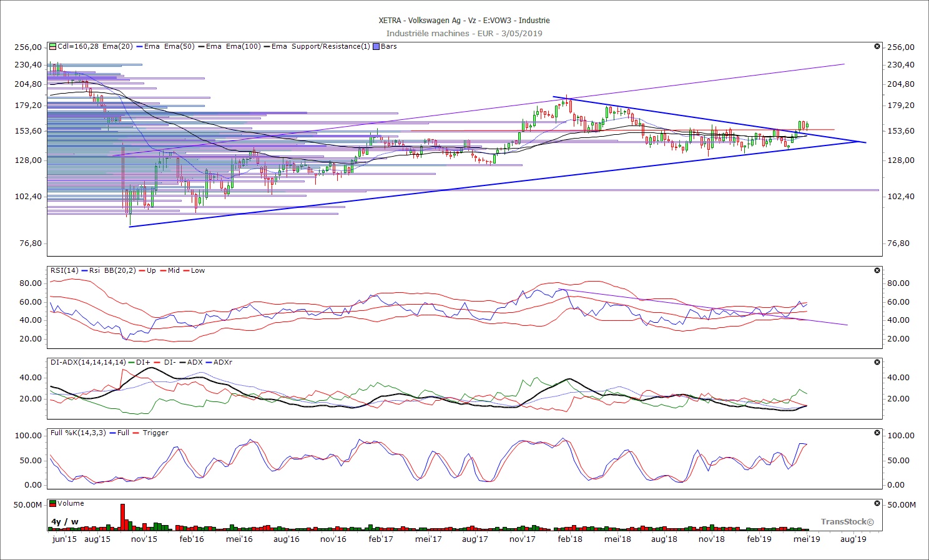The image size is (929, 560).
Task: Close the DI-ADX indicator panel
Action: [877, 362]
